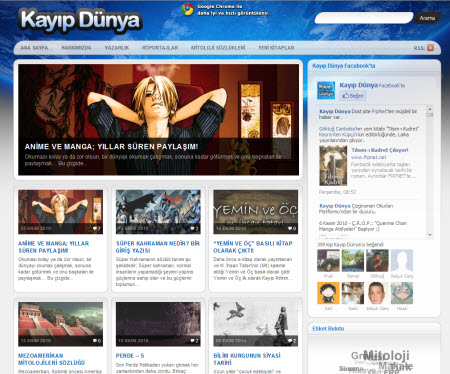The width and height of the screenshot is (450, 374).
Task: Open the 'Perde – 5' article title
Action: [x=130, y=356]
